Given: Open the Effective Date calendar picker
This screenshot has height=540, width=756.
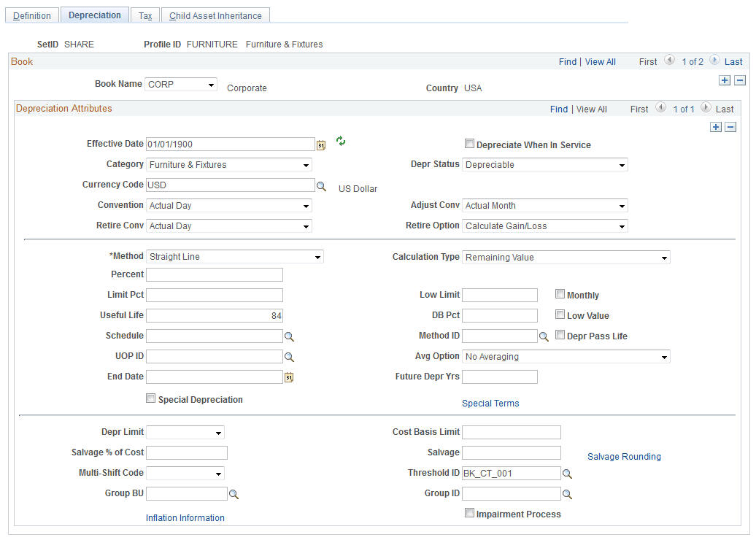Looking at the screenshot, I should click(x=321, y=144).
